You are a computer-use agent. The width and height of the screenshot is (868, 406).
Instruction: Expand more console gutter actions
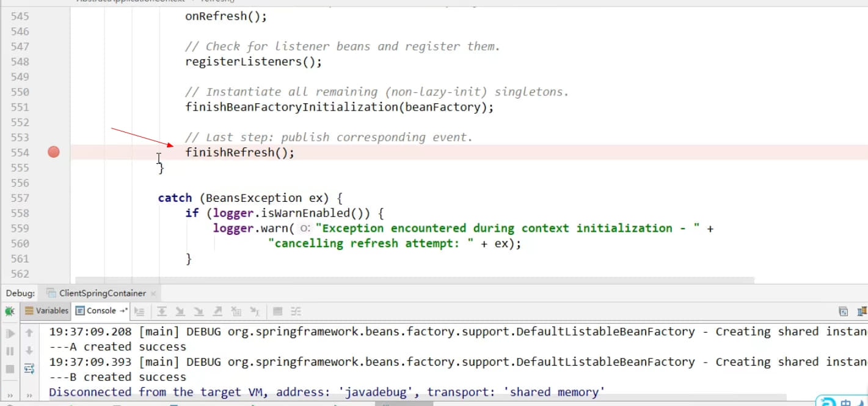pos(29,396)
